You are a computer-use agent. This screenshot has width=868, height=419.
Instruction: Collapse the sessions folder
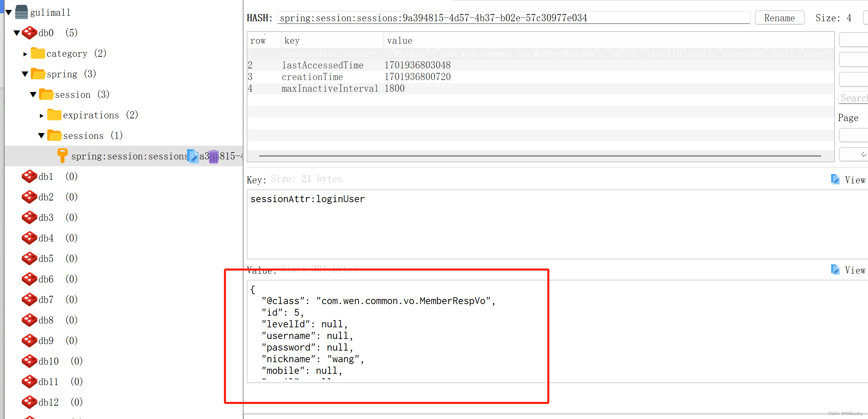click(41, 136)
